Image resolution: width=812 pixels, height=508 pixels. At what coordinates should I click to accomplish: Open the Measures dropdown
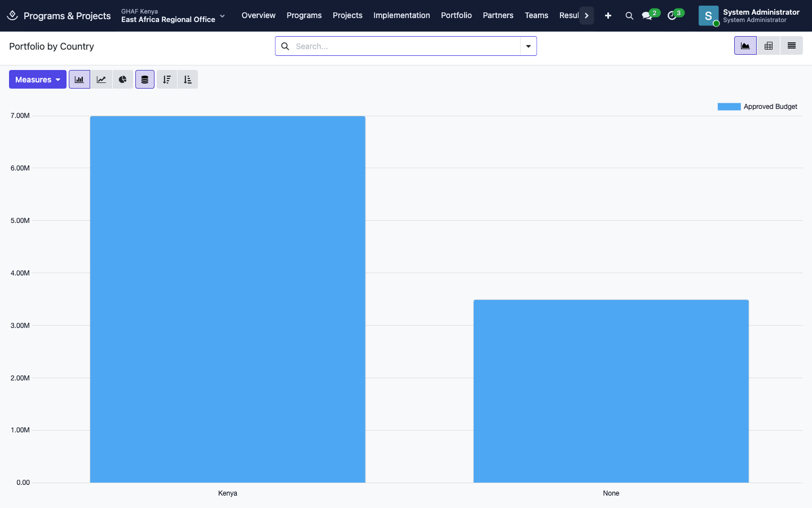click(x=38, y=80)
